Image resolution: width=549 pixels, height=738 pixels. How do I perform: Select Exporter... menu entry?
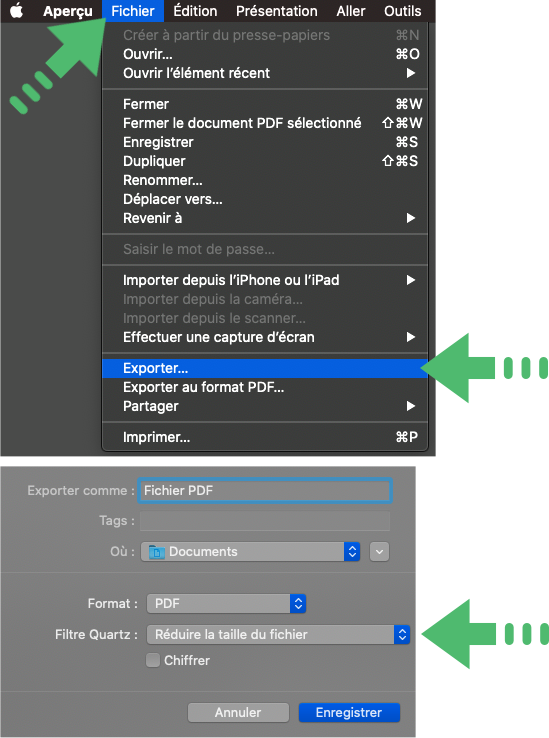(265, 368)
